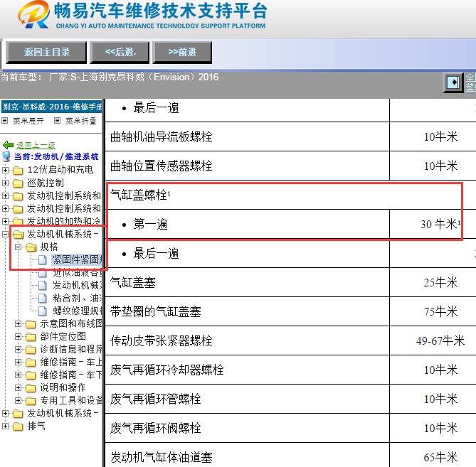The height and width of the screenshot is (467, 476).
Task: Click the 螺纹修理规格 document icon
Action: coord(43,311)
